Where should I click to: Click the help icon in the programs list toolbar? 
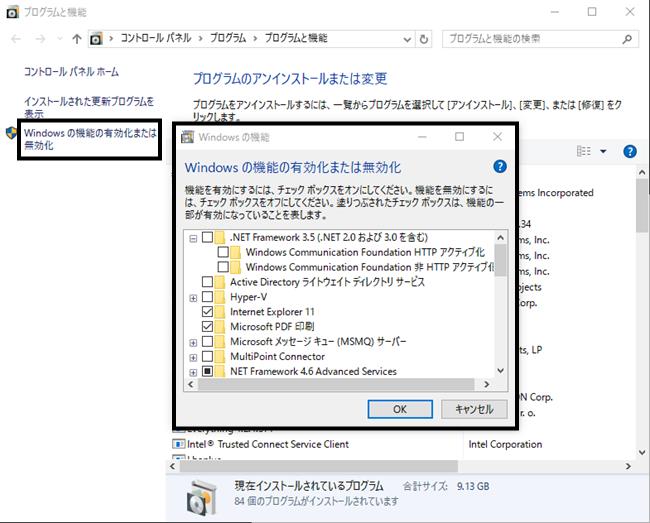[630, 152]
